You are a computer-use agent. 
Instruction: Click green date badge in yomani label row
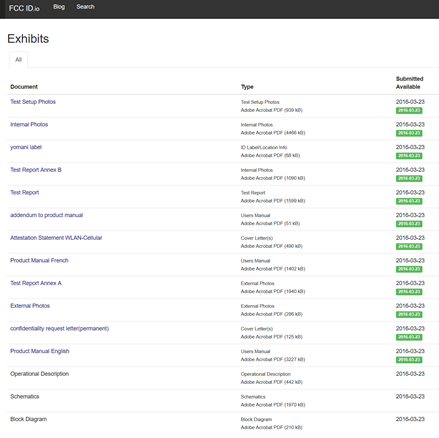(x=409, y=156)
